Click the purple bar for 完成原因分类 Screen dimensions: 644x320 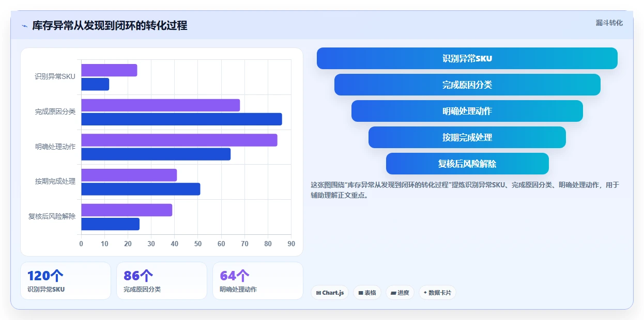161,105
